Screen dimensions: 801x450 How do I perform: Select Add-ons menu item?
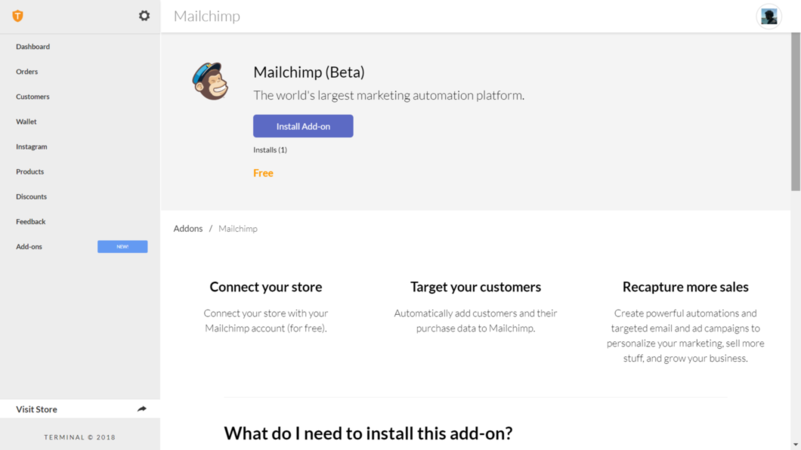point(29,247)
